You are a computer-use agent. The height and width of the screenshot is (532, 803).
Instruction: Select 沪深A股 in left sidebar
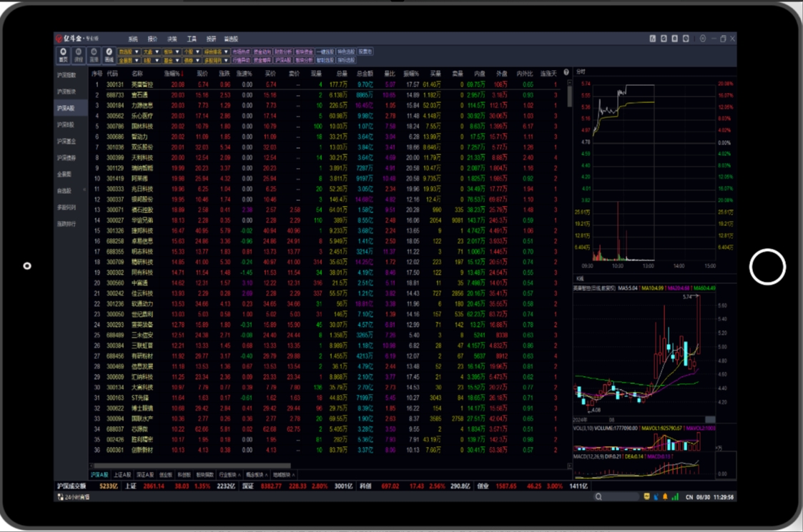point(66,108)
